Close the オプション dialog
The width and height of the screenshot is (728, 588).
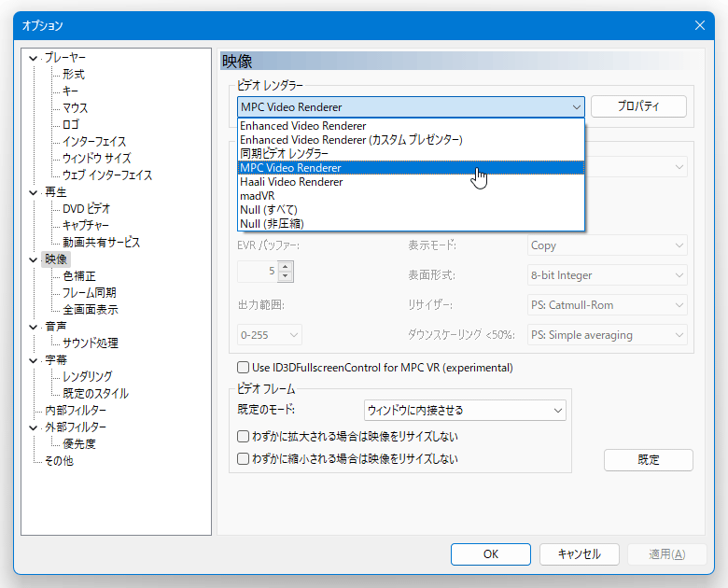(x=700, y=25)
